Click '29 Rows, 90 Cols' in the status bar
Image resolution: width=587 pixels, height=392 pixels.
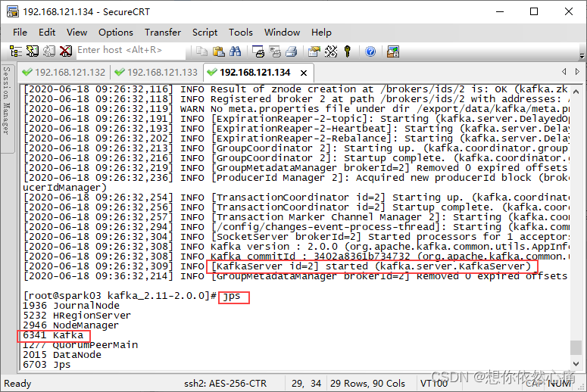point(367,384)
